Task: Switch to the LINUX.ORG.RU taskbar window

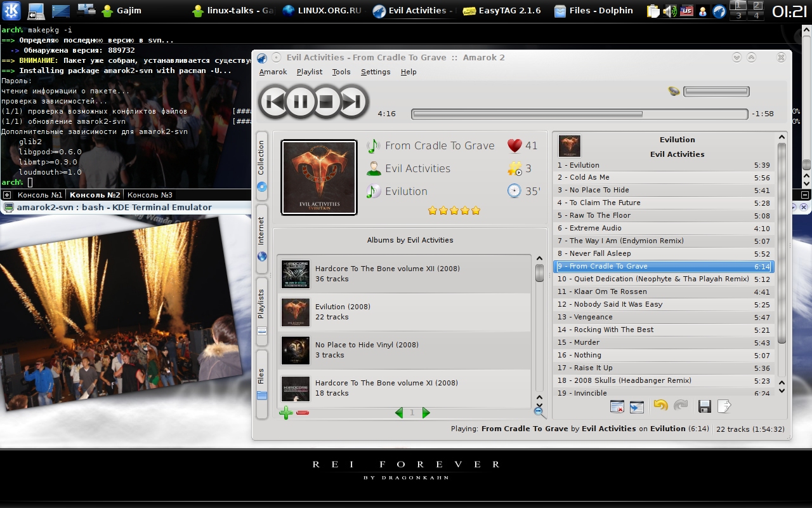Action: pyautogui.click(x=324, y=10)
